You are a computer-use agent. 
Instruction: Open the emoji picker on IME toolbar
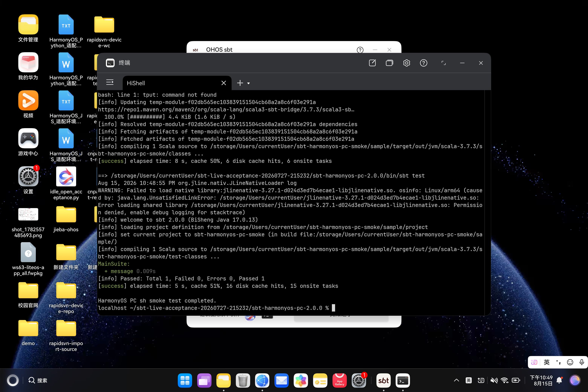(x=570, y=362)
